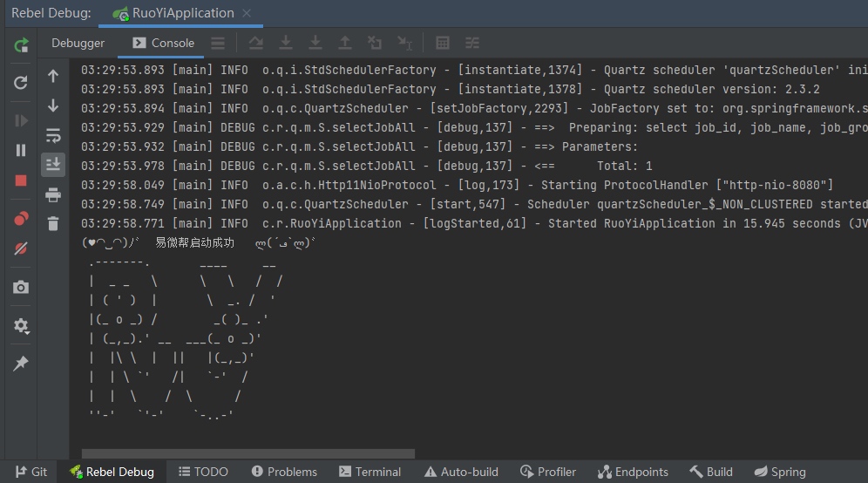This screenshot has width=868, height=483.
Task: Open the Evaluate Expression calculator icon
Action: click(x=443, y=44)
